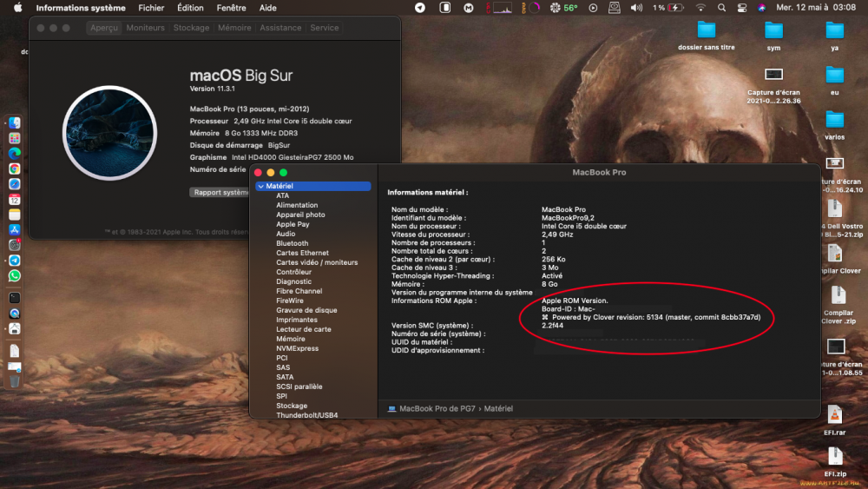This screenshot has height=489, width=868.
Task: Switch to the Service tab
Action: click(x=325, y=28)
